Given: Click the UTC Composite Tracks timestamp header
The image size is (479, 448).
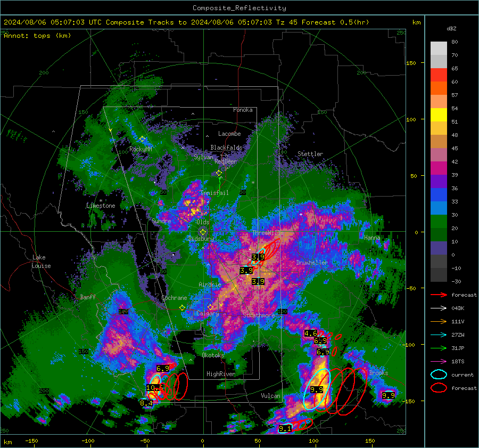Looking at the screenshot, I should [186, 22].
